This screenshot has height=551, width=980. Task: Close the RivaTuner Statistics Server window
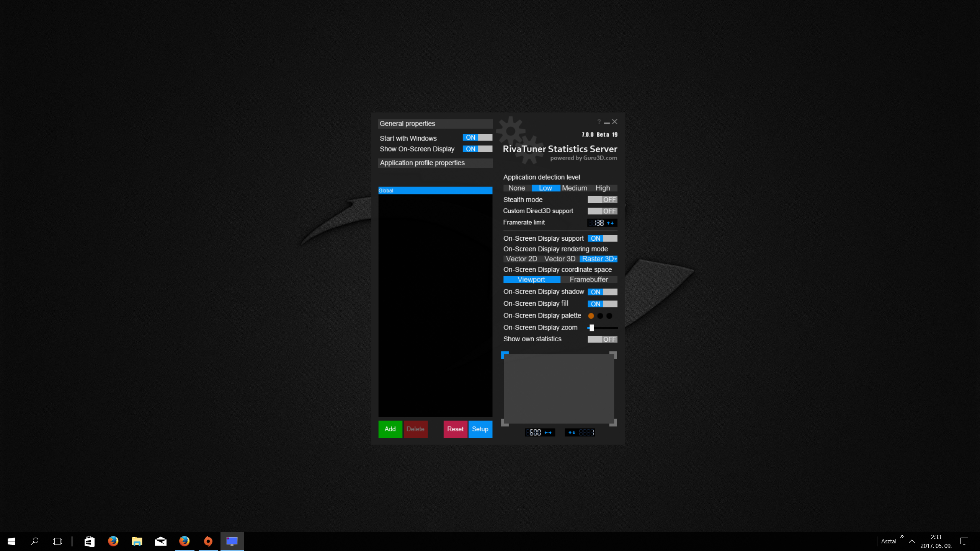click(615, 122)
